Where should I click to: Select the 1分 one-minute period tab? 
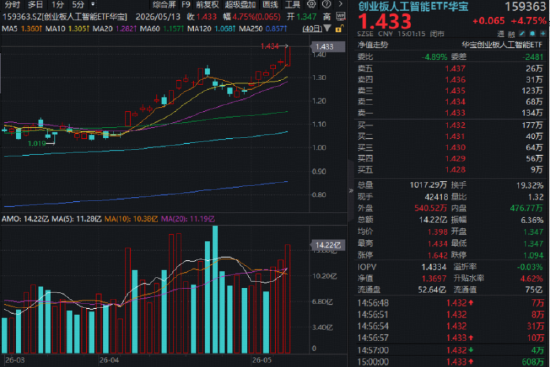point(58,5)
